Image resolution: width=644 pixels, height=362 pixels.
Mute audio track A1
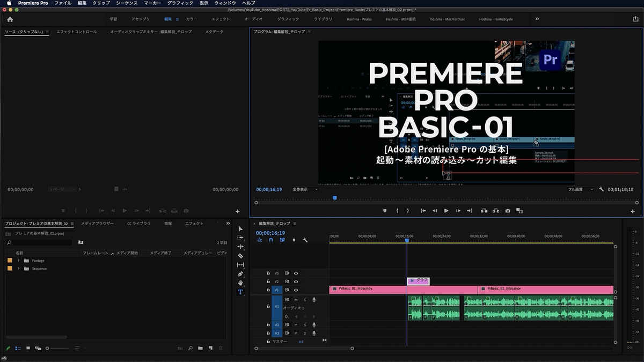[x=296, y=300]
